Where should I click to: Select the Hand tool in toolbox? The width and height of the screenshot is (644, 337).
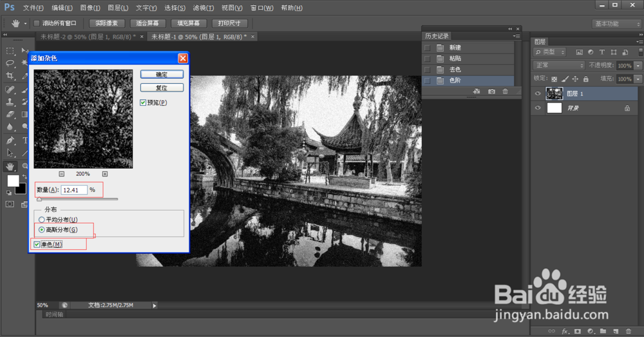click(x=10, y=166)
